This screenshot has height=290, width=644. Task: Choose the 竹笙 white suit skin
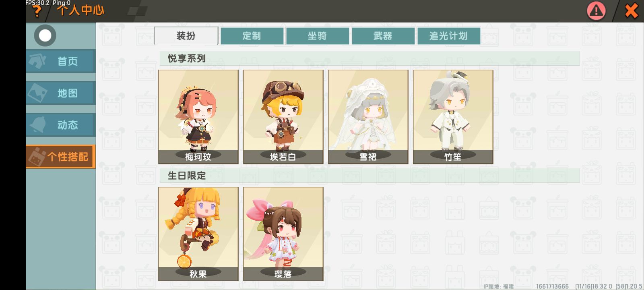tap(453, 117)
